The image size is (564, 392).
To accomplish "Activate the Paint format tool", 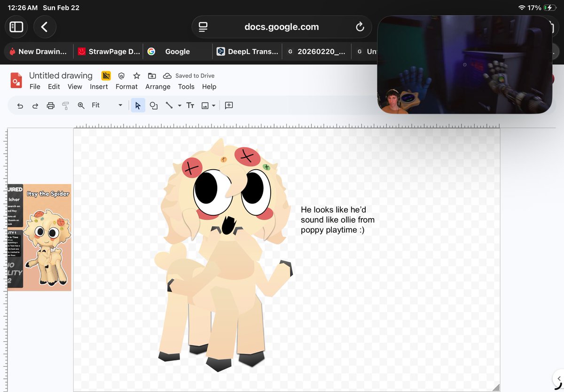I will pos(66,105).
